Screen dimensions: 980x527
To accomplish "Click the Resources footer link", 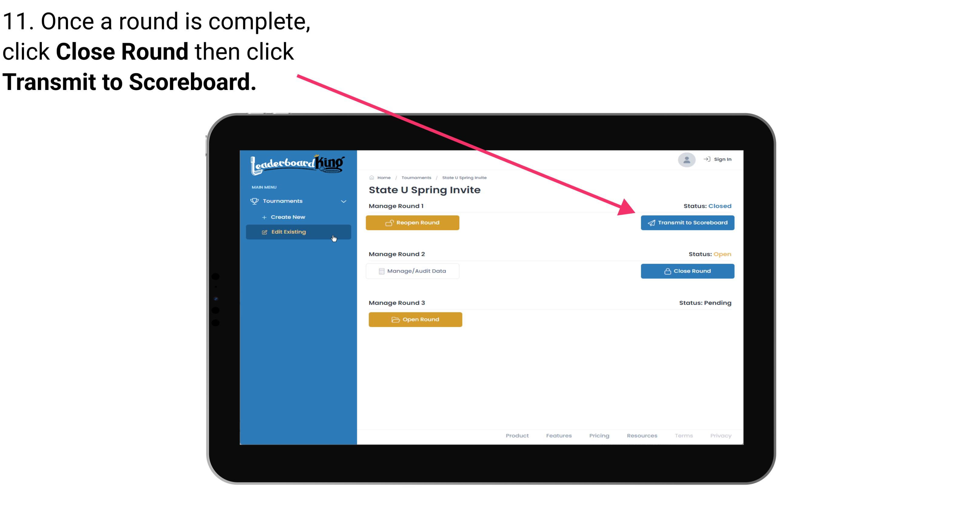I will tap(642, 435).
